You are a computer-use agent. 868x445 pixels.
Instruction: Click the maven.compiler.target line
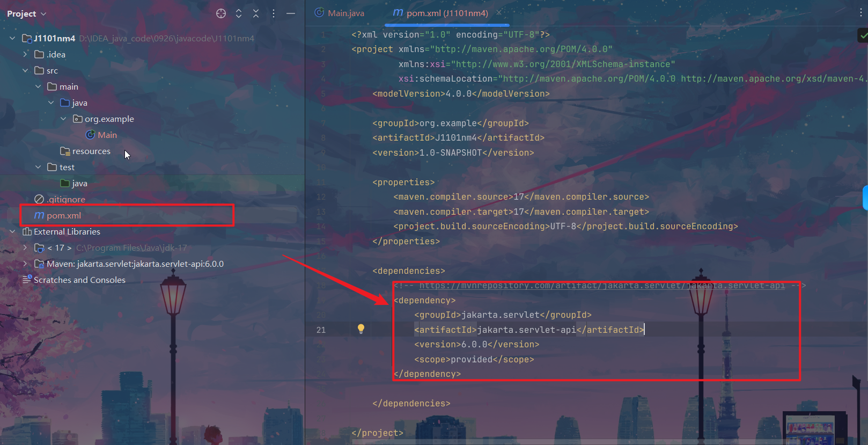pyautogui.click(x=521, y=211)
